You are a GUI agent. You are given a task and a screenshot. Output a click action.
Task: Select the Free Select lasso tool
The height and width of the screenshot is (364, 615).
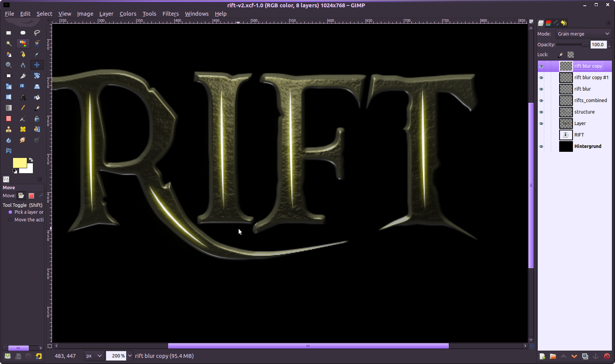click(x=37, y=33)
